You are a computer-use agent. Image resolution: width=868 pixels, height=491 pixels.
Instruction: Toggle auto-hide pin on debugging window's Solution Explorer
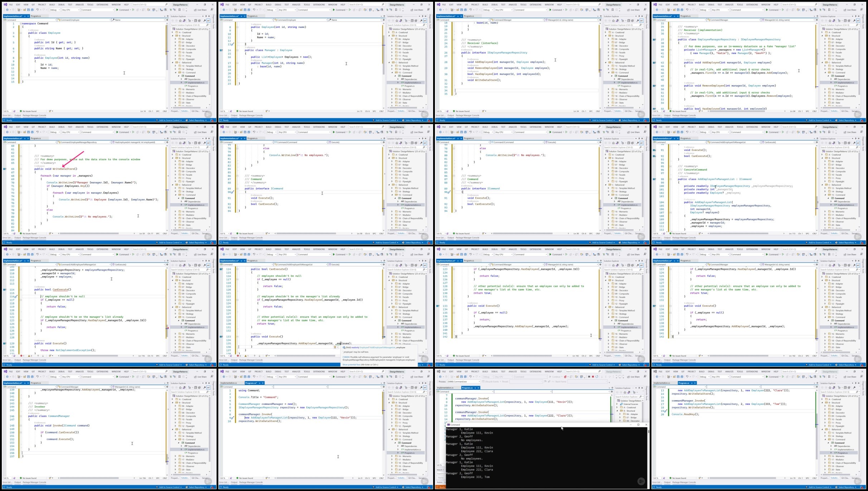click(x=640, y=388)
